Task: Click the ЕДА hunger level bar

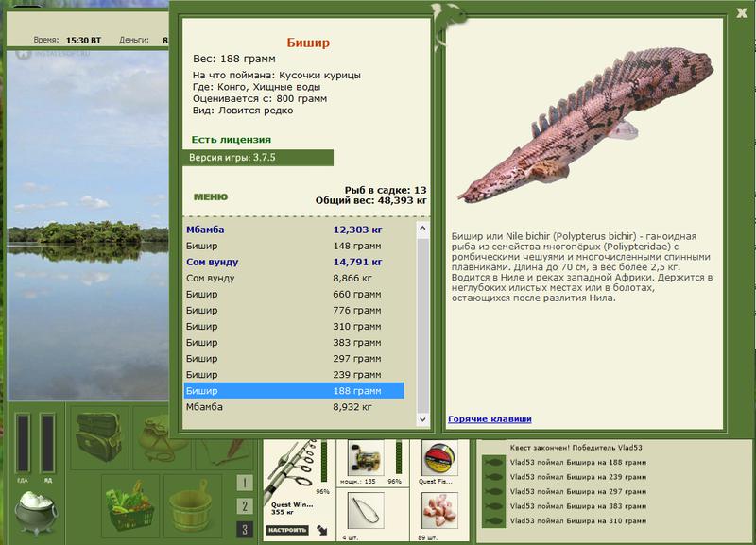Action: (23, 442)
